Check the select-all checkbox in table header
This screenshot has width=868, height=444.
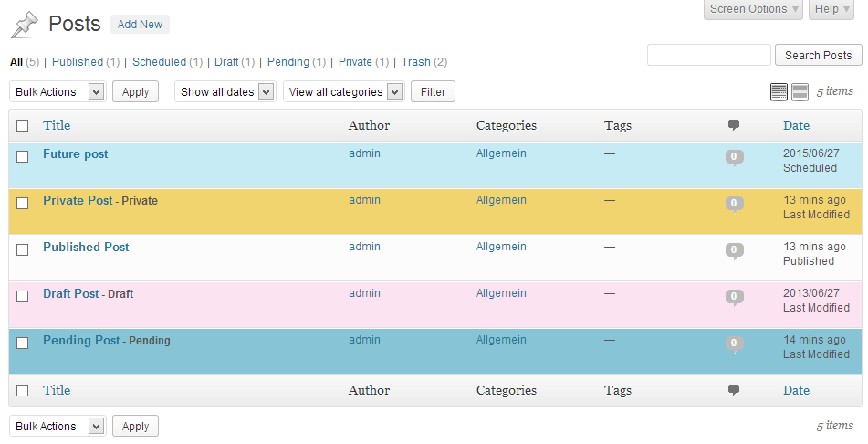[x=23, y=126]
